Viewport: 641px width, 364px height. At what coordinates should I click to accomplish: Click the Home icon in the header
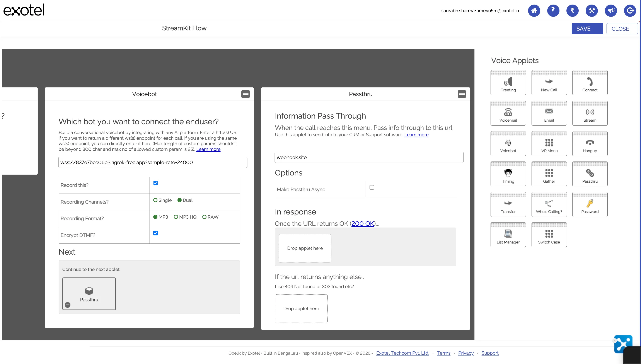tap(534, 10)
